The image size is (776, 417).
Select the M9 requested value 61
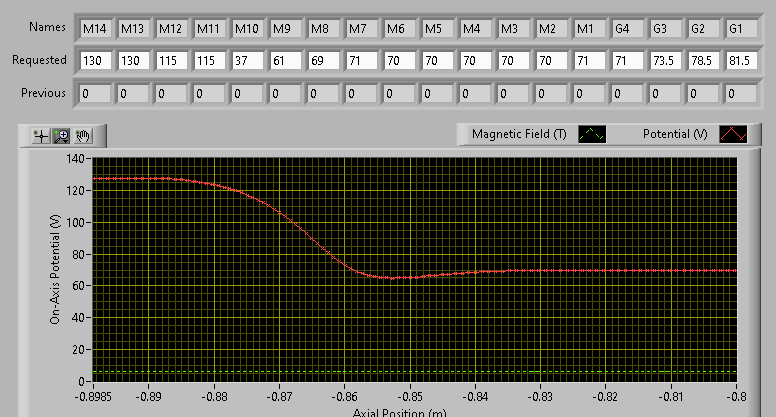[285, 61]
